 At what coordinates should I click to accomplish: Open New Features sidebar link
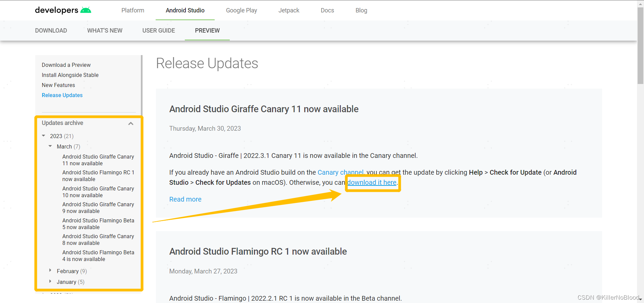(58, 85)
